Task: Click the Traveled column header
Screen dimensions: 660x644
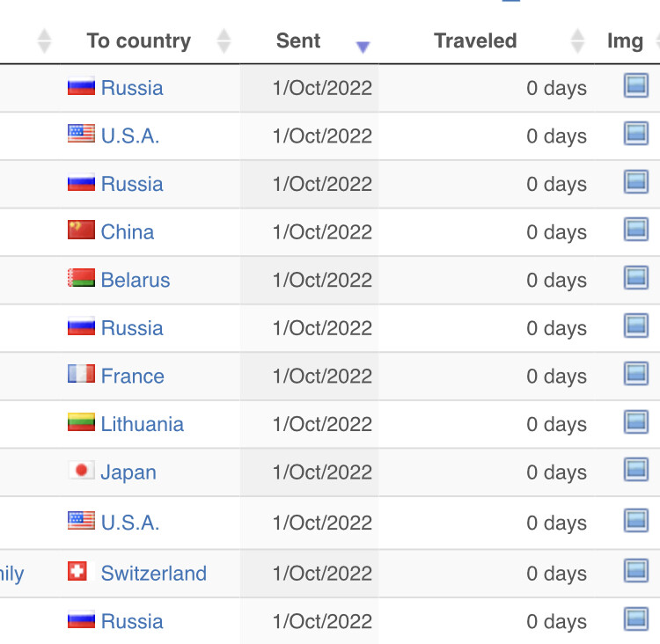Action: [475, 40]
